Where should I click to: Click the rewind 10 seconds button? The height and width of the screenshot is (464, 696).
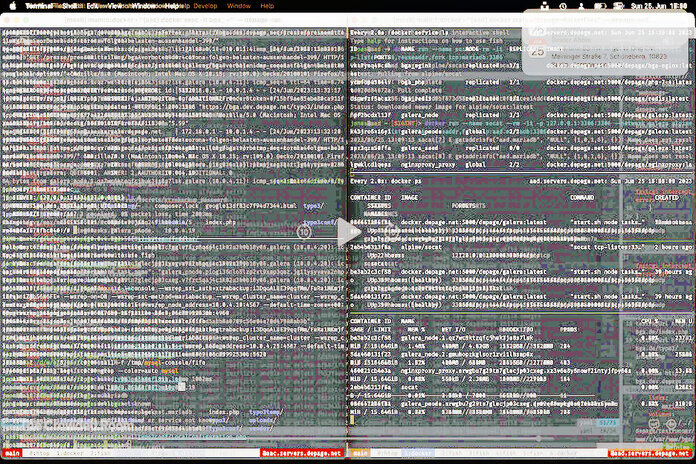coord(304,231)
